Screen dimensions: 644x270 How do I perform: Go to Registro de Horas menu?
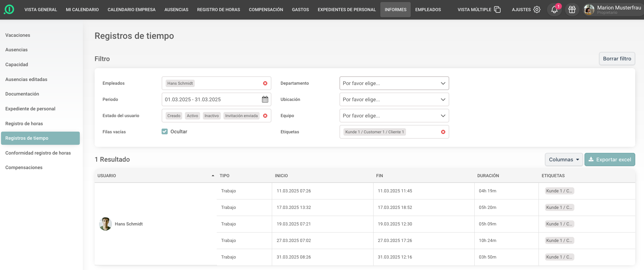tap(218, 10)
